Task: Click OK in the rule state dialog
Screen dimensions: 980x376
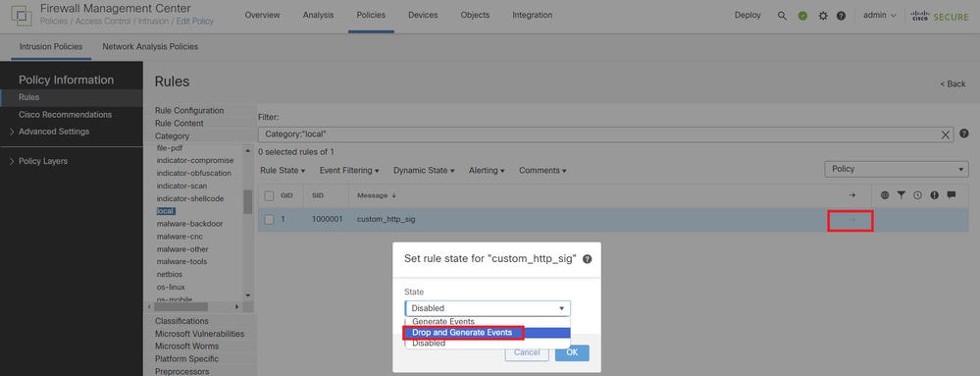Action: [572, 352]
